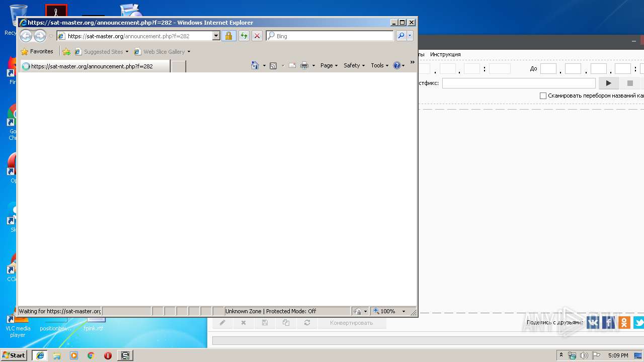Open the Safety menu
This screenshot has height=362, width=644.
[x=354, y=65]
